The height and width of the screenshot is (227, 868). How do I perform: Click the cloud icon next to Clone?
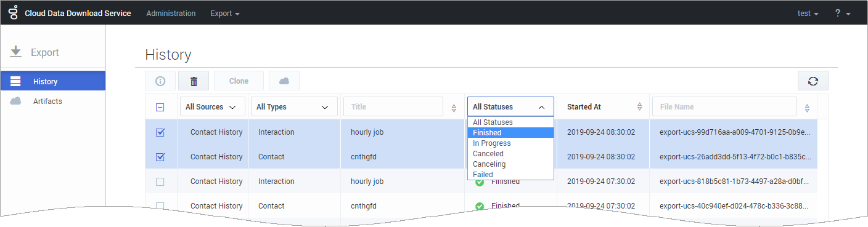[x=284, y=81]
